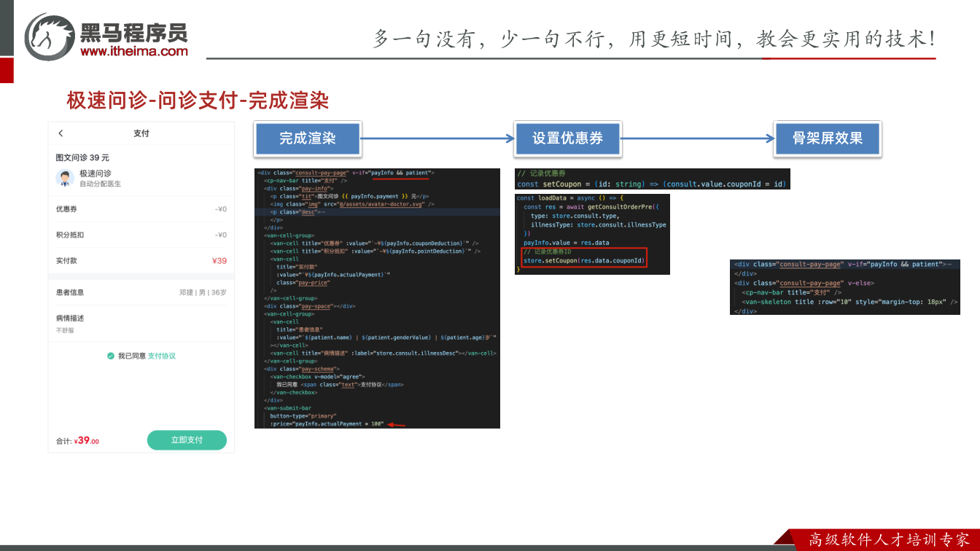The width and height of the screenshot is (980, 551).
Task: Click the doctor avatar beside 极速问诊
Action: (65, 178)
